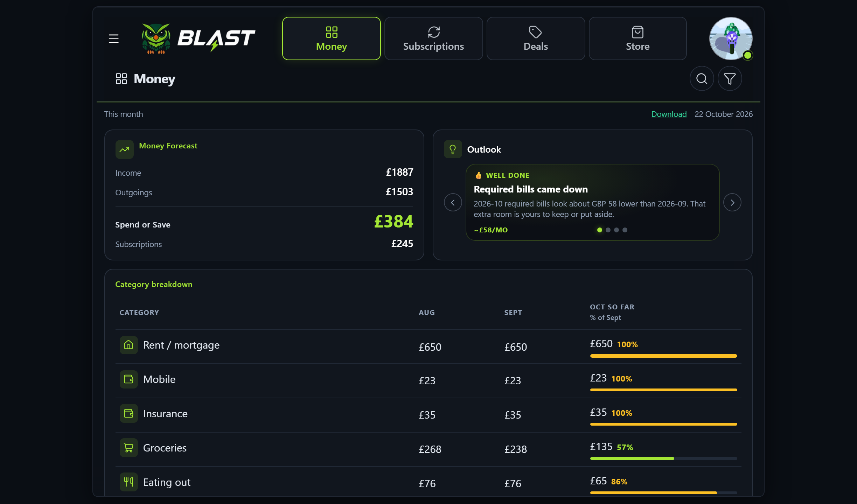Open the Deals tab

[x=536, y=38]
